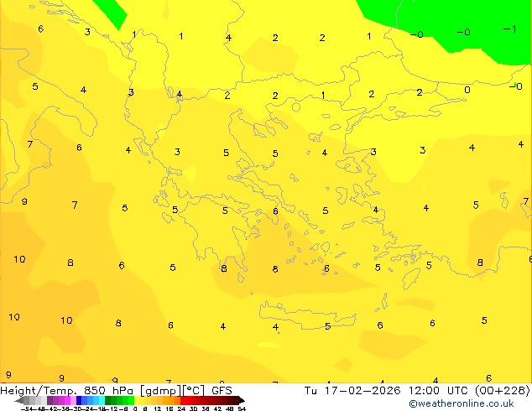Screen dimensions: 532x411
Task: Pick the first bright red legend swatch
Action: (x=183, y=400)
